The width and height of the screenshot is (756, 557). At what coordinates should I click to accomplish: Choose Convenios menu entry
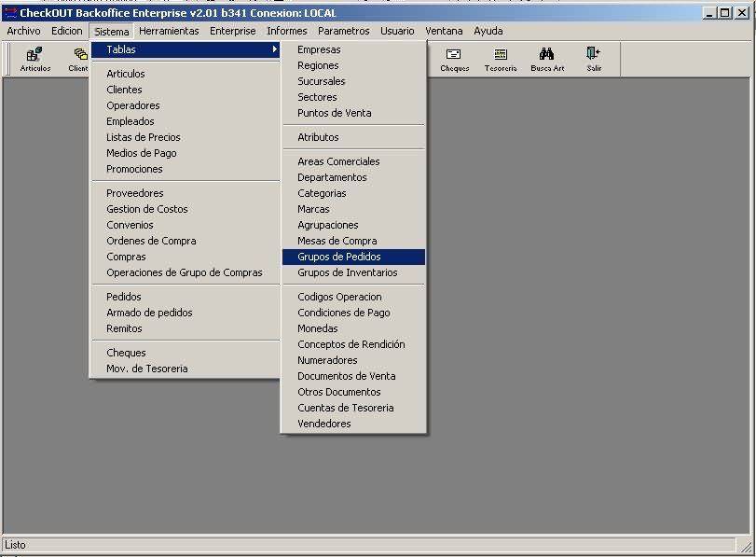click(x=186, y=225)
